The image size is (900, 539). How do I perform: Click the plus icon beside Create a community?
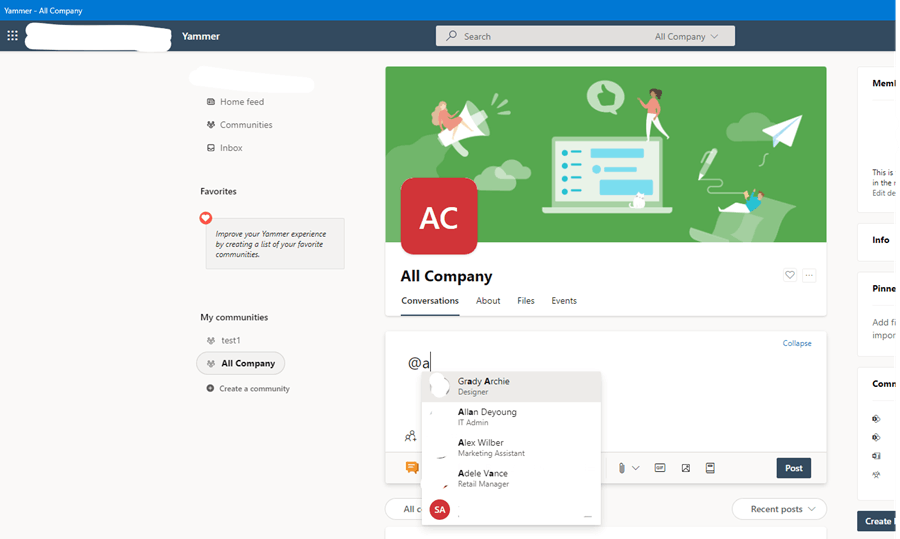(210, 389)
